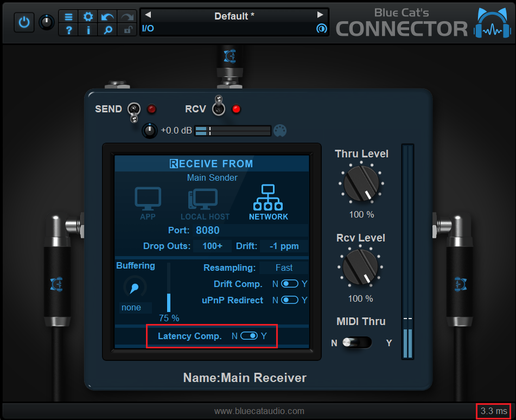Viewport: 516px width, 420px height.
Task: Toggle the MIDI Thru switch
Action: 357,342
